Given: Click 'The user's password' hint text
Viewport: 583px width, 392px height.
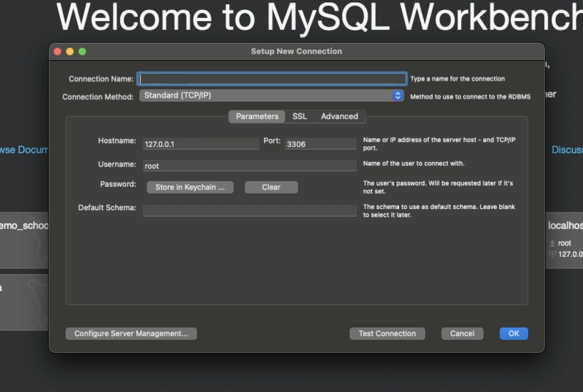Looking at the screenshot, I should coord(438,187).
